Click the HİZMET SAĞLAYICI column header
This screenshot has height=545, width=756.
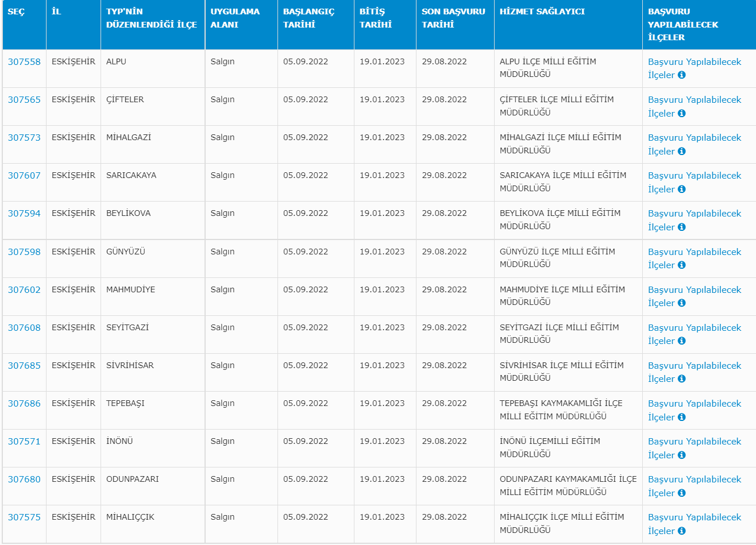[x=542, y=11]
